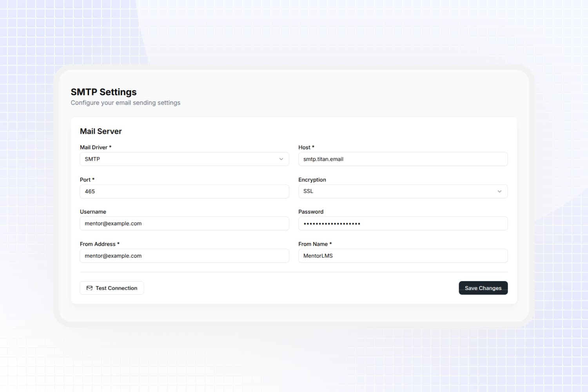
Task: Click the Test Connection button
Action: pos(112,288)
